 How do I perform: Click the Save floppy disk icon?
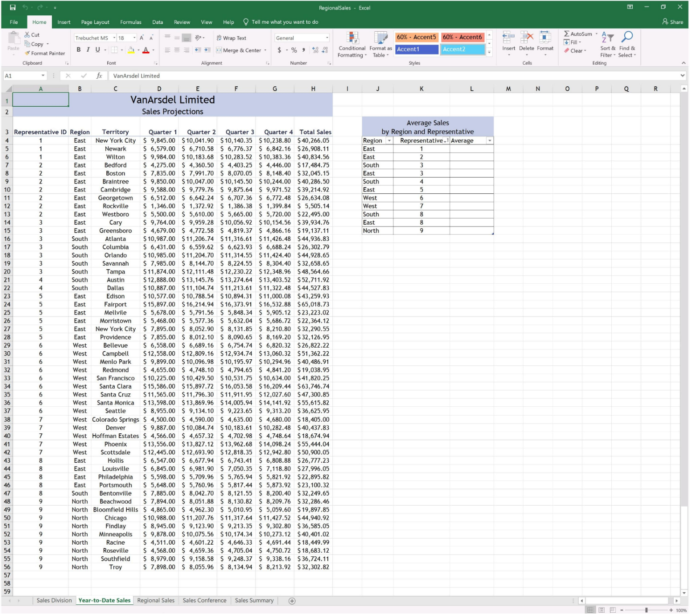pos(13,7)
